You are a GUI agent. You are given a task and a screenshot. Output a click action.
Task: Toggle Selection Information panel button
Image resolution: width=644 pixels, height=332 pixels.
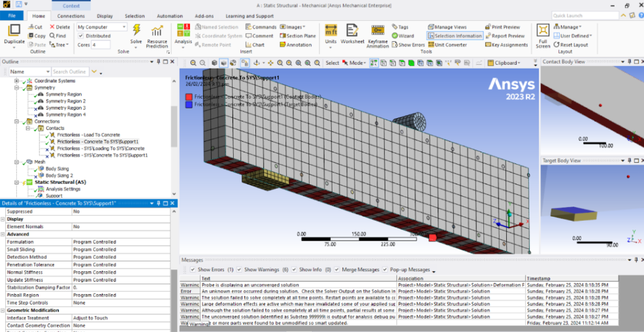point(455,36)
